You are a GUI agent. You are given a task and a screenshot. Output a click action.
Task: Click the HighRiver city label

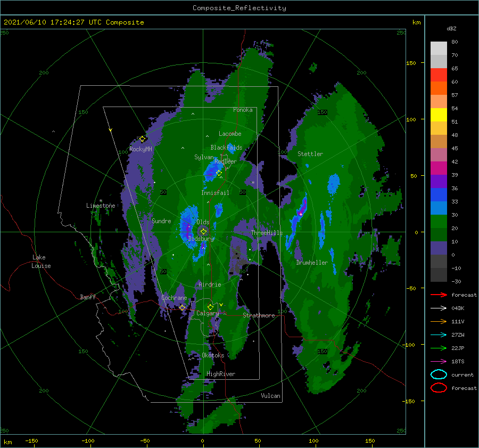221,374
